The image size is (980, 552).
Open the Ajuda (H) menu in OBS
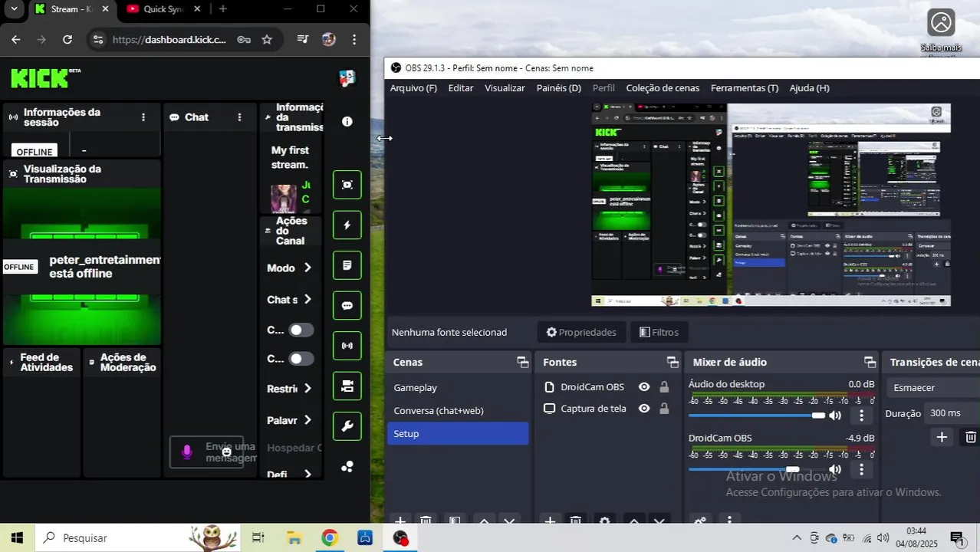click(810, 88)
